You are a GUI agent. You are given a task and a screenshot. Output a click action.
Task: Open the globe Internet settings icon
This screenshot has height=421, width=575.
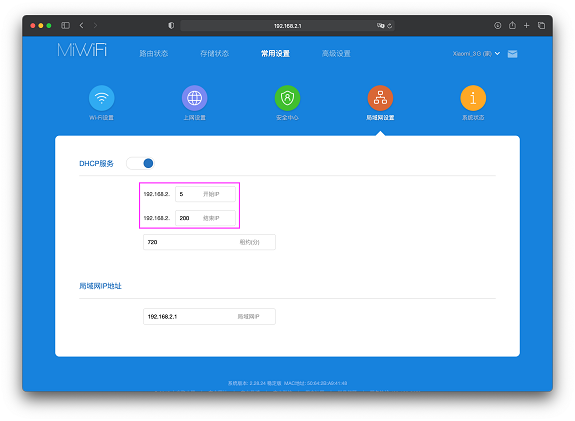coord(194,98)
